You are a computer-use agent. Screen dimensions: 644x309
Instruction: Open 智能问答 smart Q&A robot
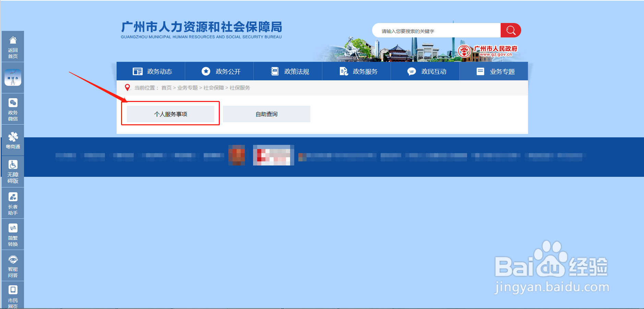point(13,265)
